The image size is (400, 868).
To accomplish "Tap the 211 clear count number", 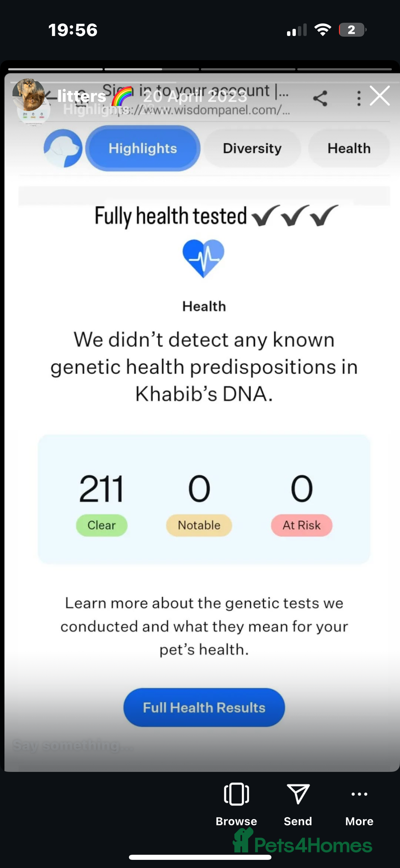I will [x=101, y=489].
